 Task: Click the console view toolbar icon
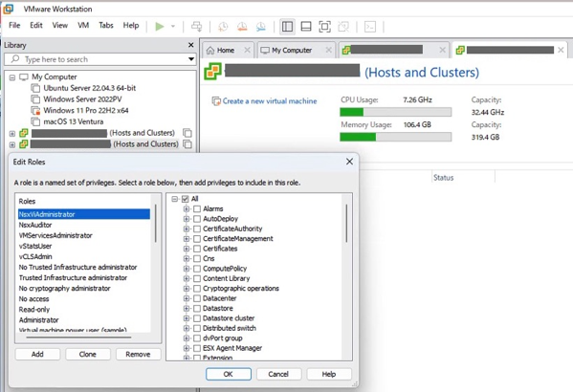(x=370, y=27)
